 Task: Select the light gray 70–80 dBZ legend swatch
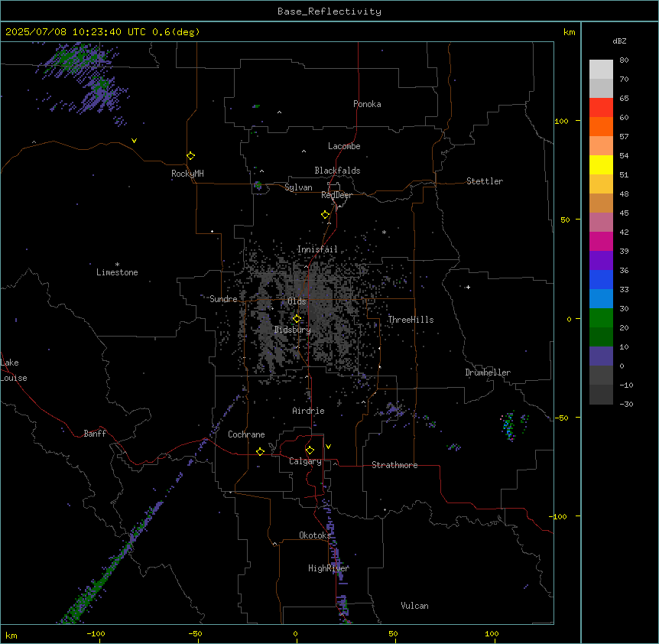pos(601,70)
